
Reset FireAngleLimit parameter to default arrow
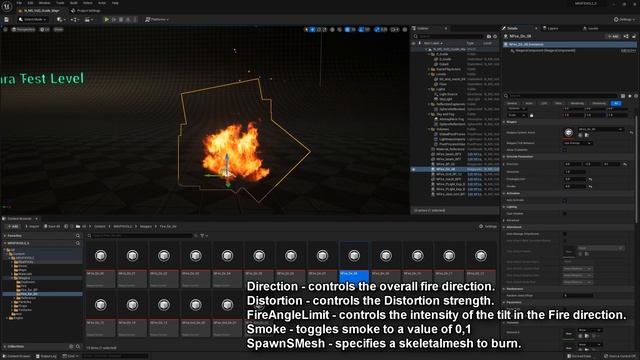(590, 179)
